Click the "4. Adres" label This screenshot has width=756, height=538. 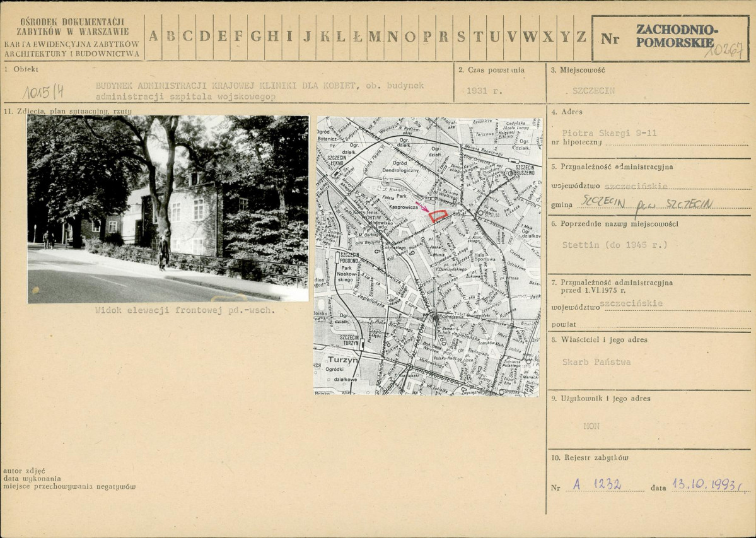tap(566, 112)
